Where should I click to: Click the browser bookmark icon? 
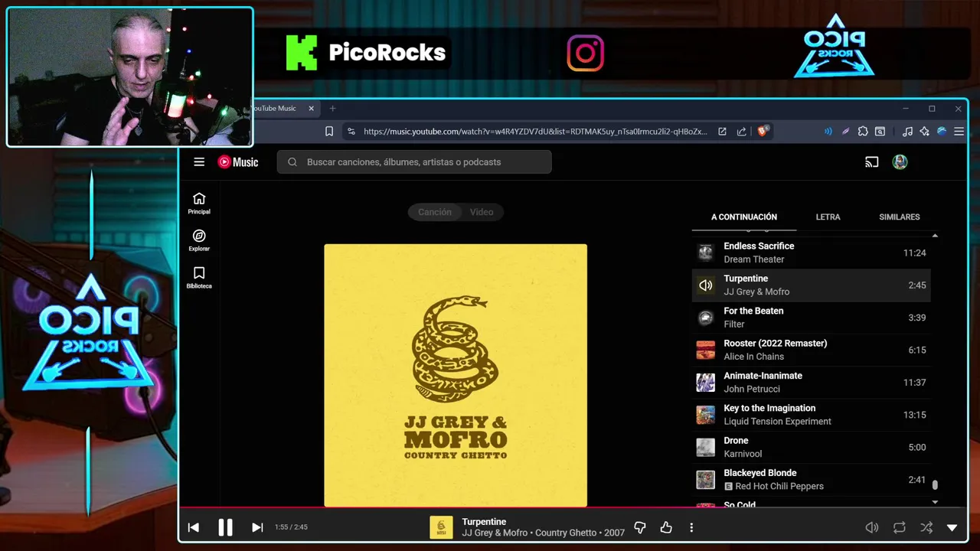(x=329, y=131)
